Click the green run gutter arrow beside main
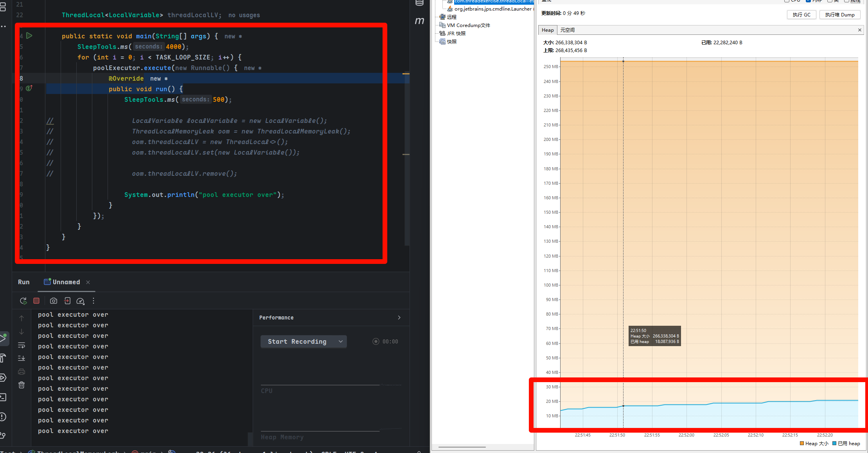Image resolution: width=868 pixels, height=453 pixels. (x=29, y=36)
